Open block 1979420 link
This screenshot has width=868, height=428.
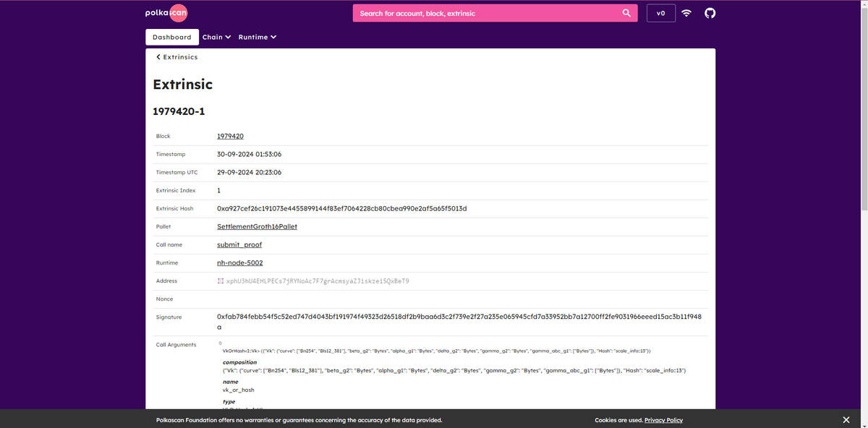coord(230,136)
